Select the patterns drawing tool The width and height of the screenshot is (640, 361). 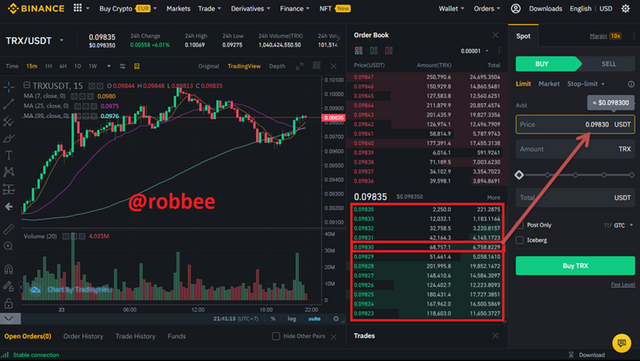coord(9,172)
